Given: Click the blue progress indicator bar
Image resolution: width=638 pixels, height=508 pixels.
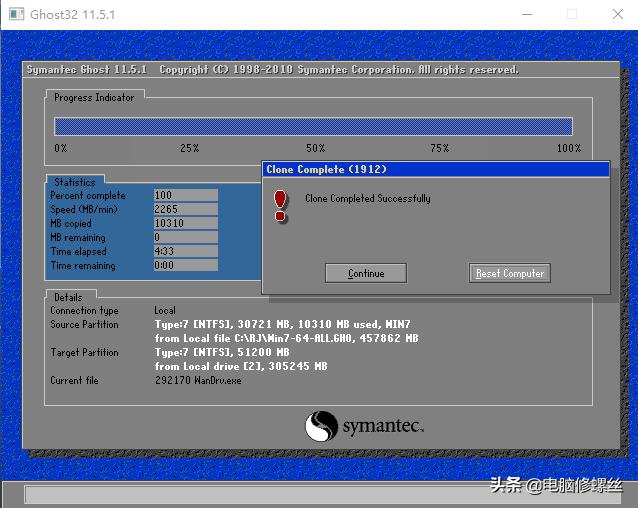Looking at the screenshot, I should point(313,126).
